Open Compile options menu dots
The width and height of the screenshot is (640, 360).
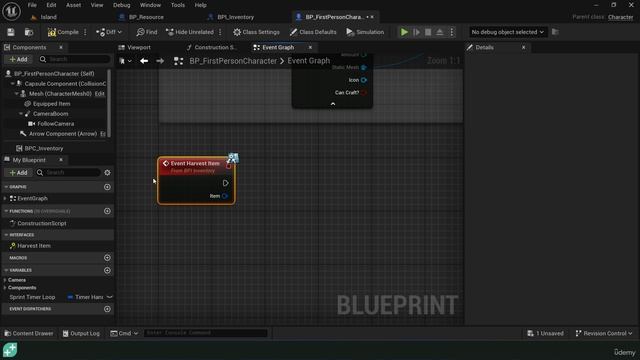[x=85, y=32]
